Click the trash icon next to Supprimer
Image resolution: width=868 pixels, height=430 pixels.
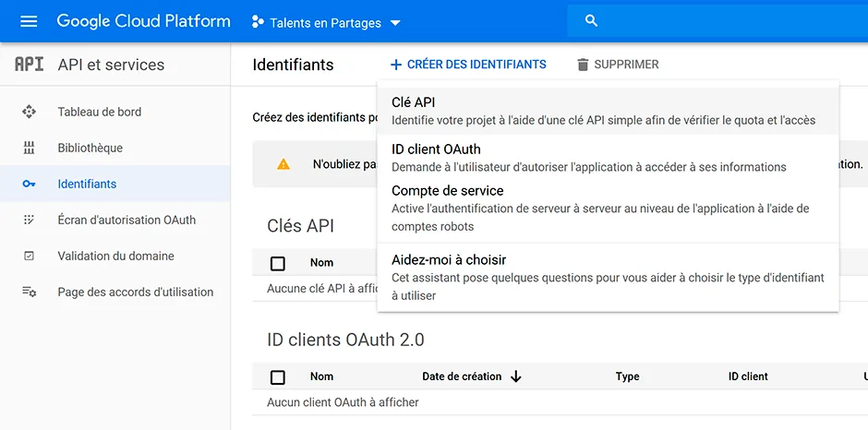tap(583, 65)
